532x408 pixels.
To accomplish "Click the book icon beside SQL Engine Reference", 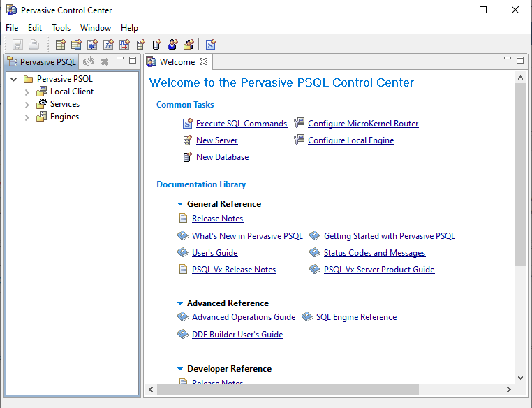I will point(307,316).
